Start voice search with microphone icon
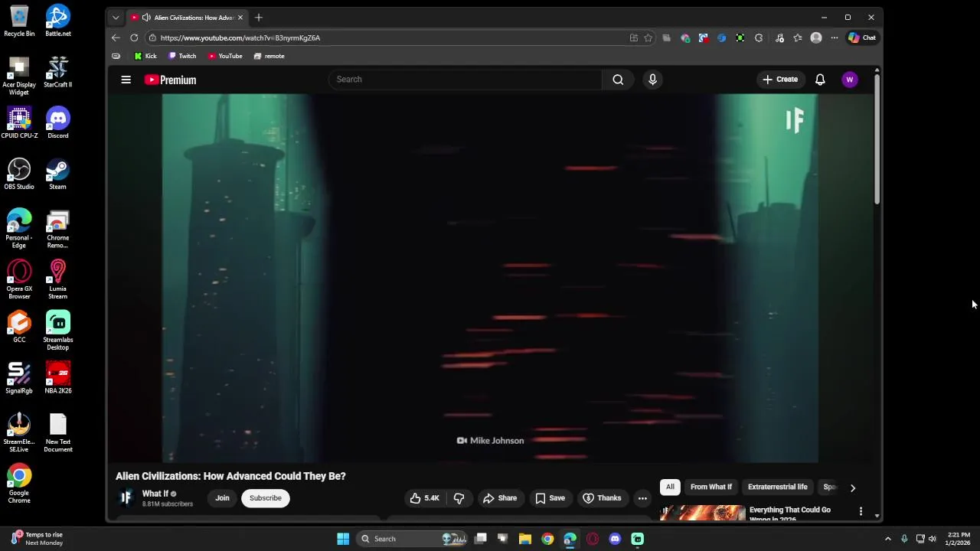 pyautogui.click(x=652, y=80)
